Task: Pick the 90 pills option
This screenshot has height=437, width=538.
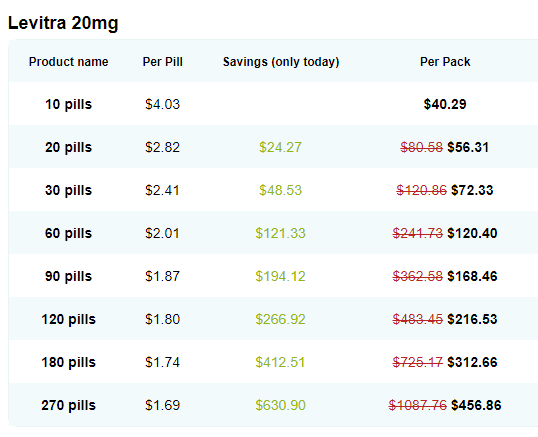Action: (x=273, y=276)
